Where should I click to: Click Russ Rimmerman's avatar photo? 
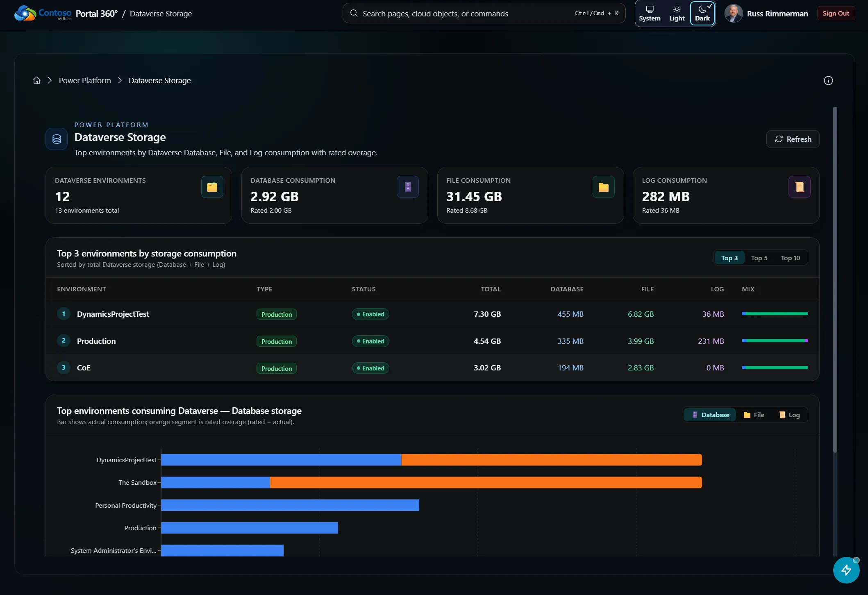[734, 14]
